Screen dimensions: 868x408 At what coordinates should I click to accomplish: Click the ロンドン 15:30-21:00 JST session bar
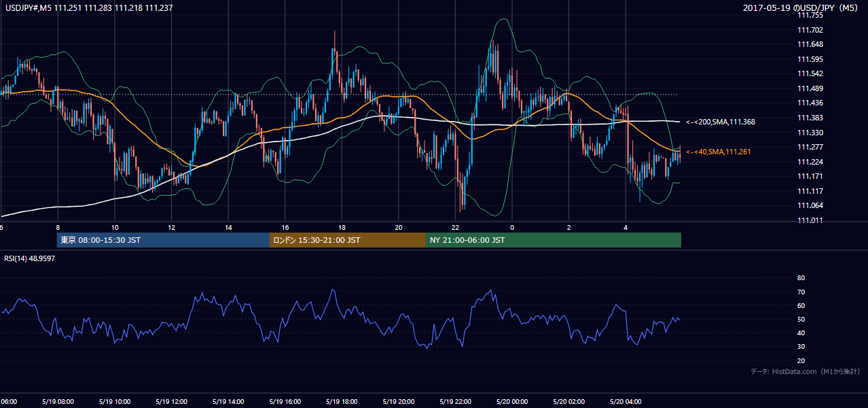[348, 240]
